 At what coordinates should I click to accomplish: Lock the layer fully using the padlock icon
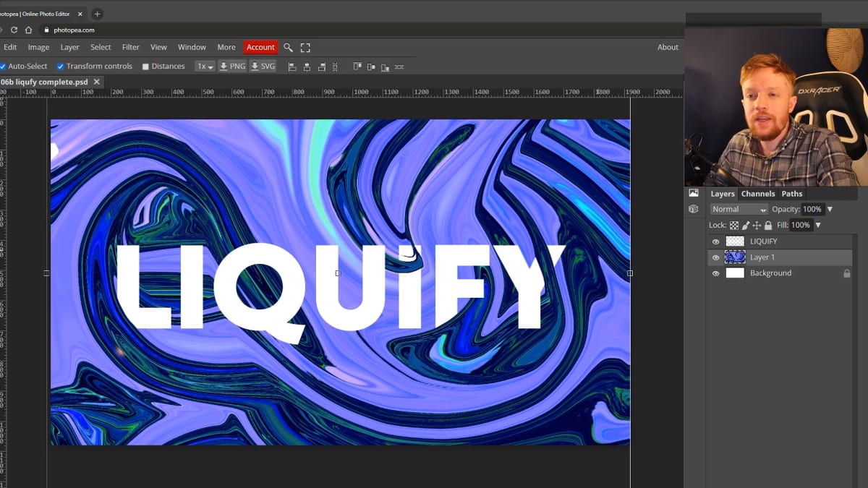point(768,225)
